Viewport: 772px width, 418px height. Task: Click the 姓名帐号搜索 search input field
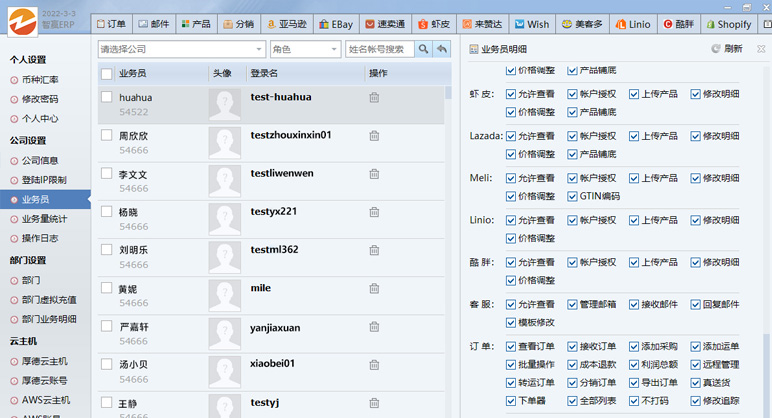point(380,49)
